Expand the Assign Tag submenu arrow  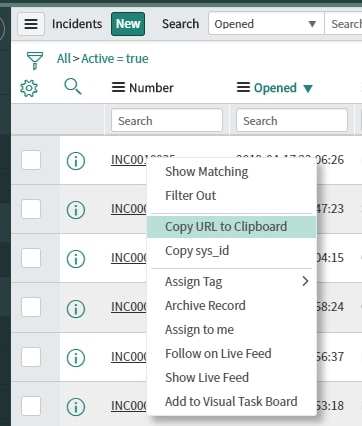(305, 281)
